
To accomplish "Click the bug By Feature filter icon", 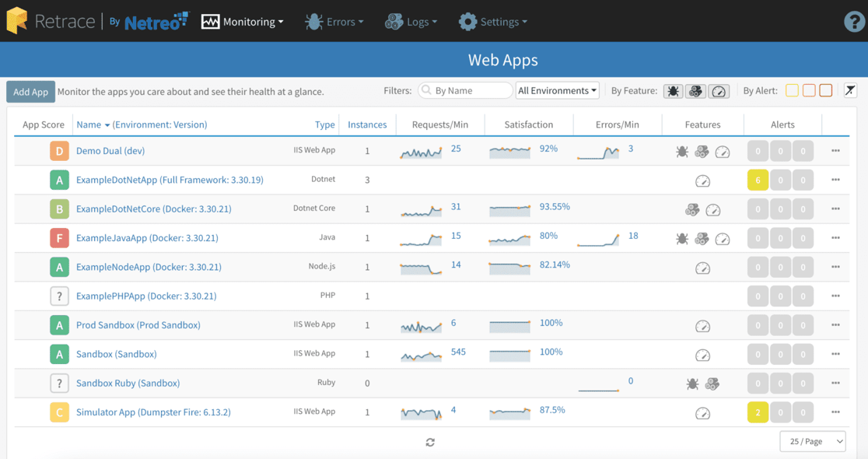I will tap(674, 90).
